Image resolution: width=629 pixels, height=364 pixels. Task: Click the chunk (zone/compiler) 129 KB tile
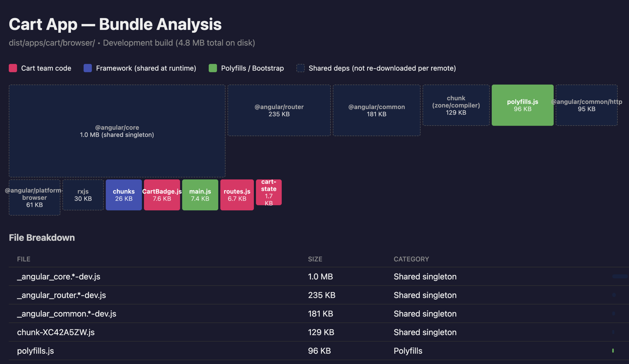[456, 105]
